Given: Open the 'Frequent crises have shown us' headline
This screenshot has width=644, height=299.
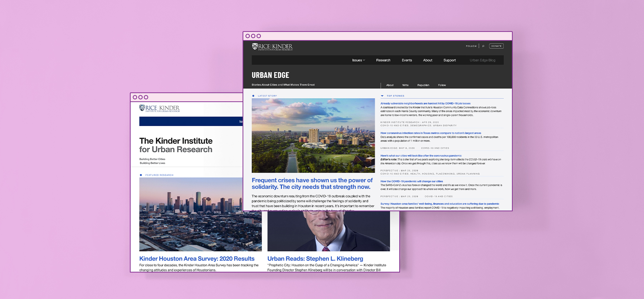Looking at the screenshot, I should point(312,184).
